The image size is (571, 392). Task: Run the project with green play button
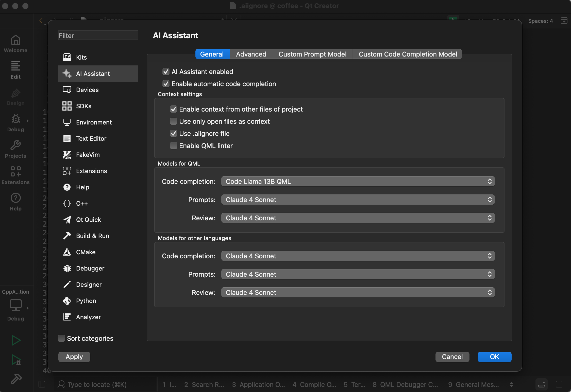(15, 340)
